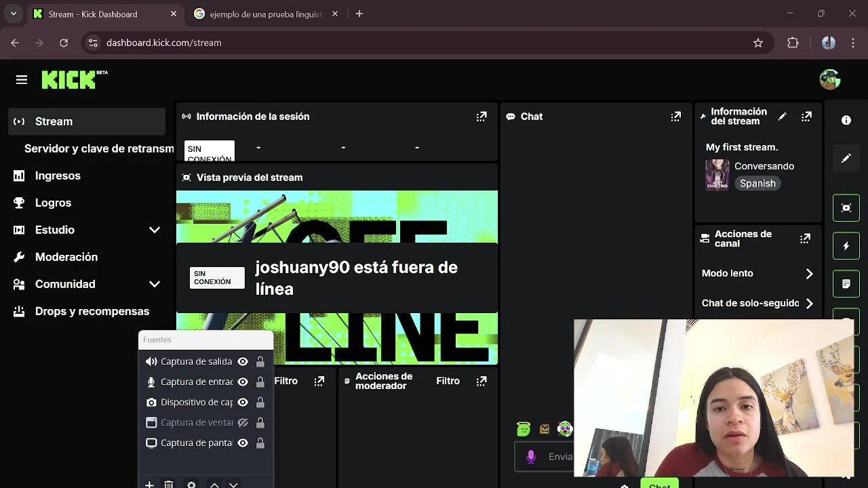The height and width of the screenshot is (488, 868).
Task: Click the colorful skull emote above chat input
Action: [x=565, y=428]
